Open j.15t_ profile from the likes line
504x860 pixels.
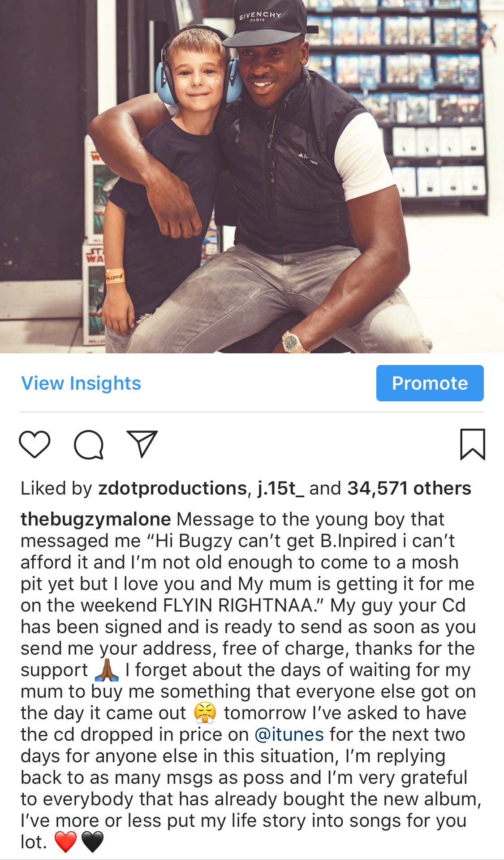pos(280,488)
